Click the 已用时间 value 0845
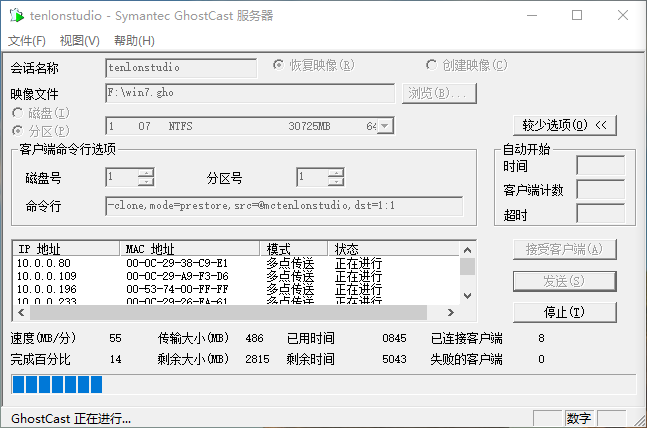This screenshot has height=428, width=647. 394,338
